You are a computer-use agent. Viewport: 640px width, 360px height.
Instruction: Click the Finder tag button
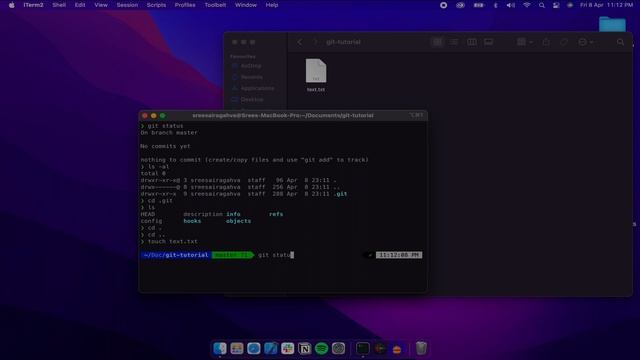coord(564,42)
